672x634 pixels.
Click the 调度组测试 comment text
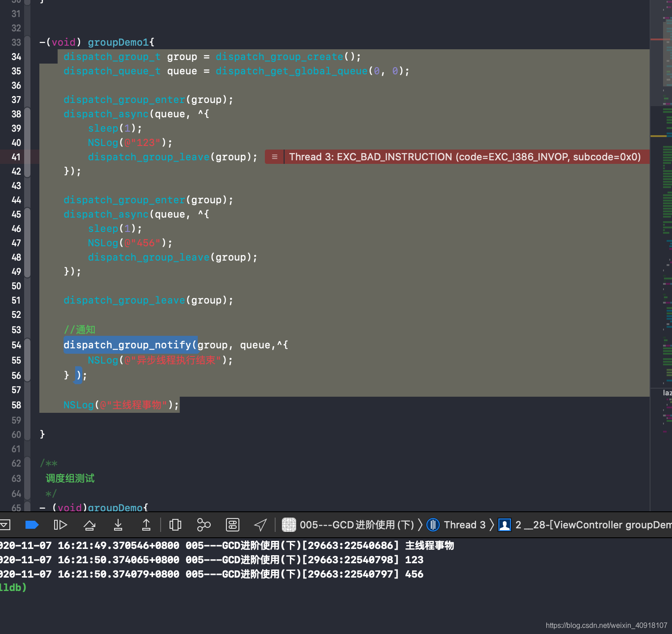click(70, 478)
